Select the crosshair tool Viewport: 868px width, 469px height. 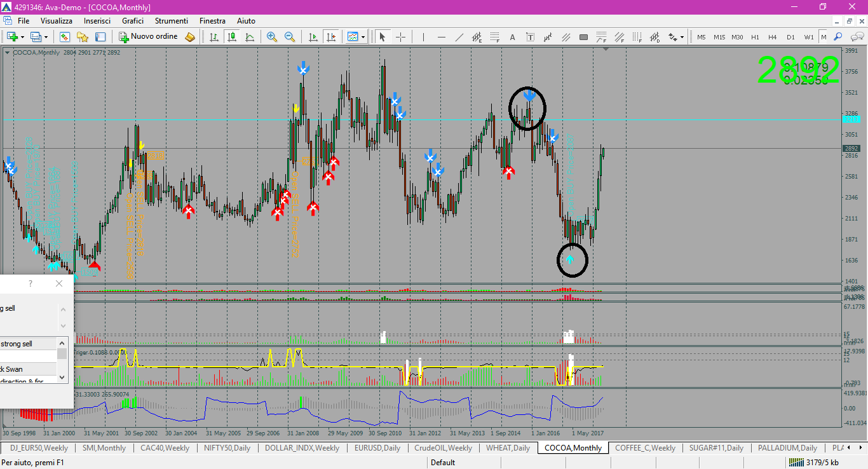pos(400,37)
